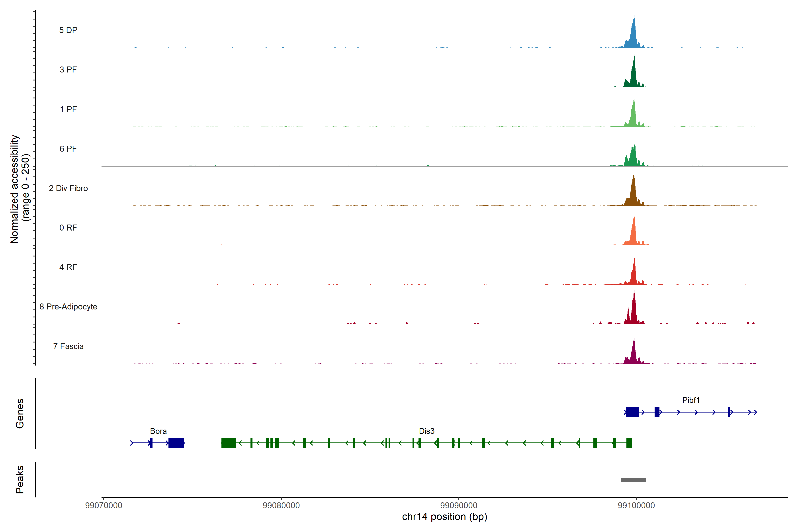
Task: Click the Dis3 gene name
Action: pos(426,431)
